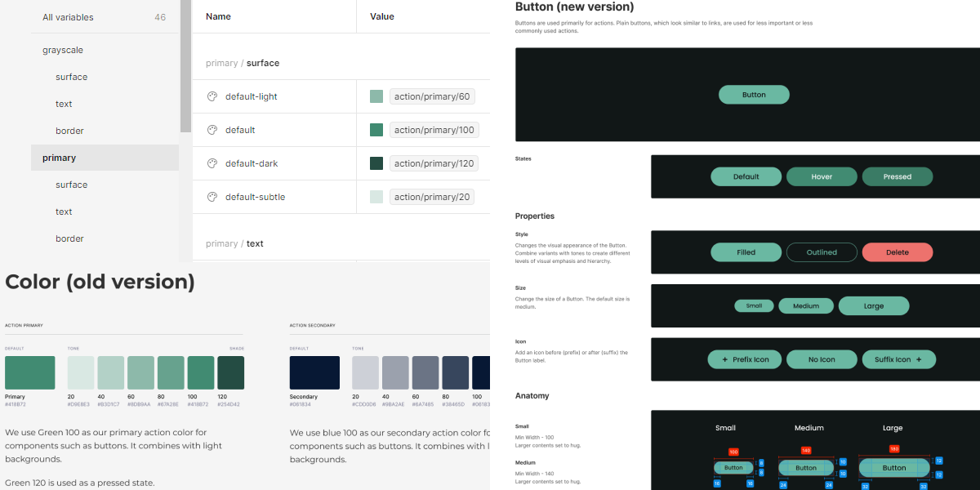The image size is (980, 490).
Task: Click the default-light value color swatch
Action: (376, 96)
